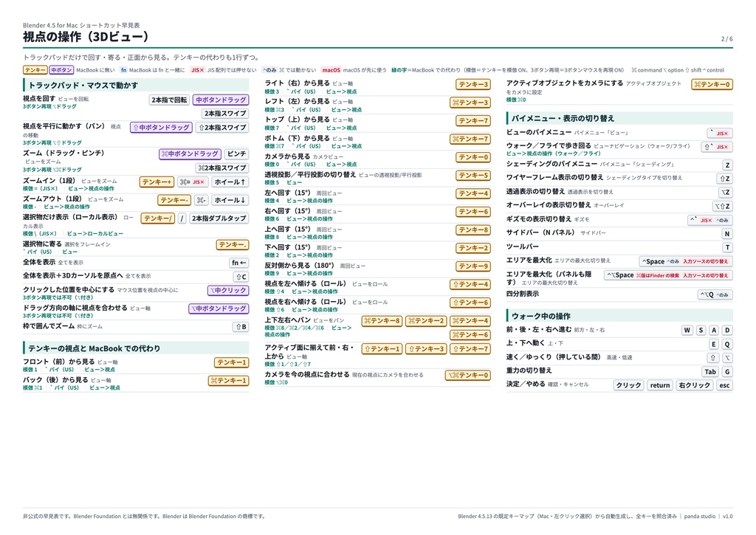Select the テンキー+ keycap in ズームイン row

pos(157,182)
